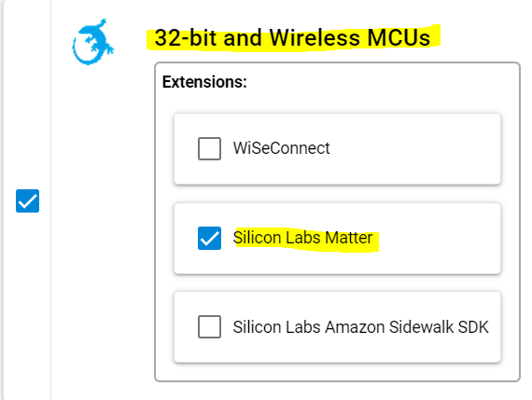Click the Silicon Labs Amazon Sidewalk SDK label
The width and height of the screenshot is (532, 400).
click(360, 327)
